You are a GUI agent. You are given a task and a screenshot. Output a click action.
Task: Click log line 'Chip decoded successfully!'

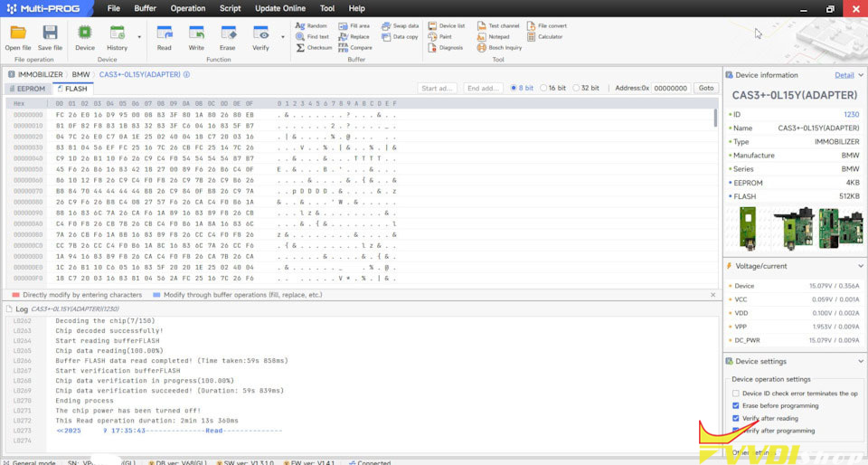point(109,331)
